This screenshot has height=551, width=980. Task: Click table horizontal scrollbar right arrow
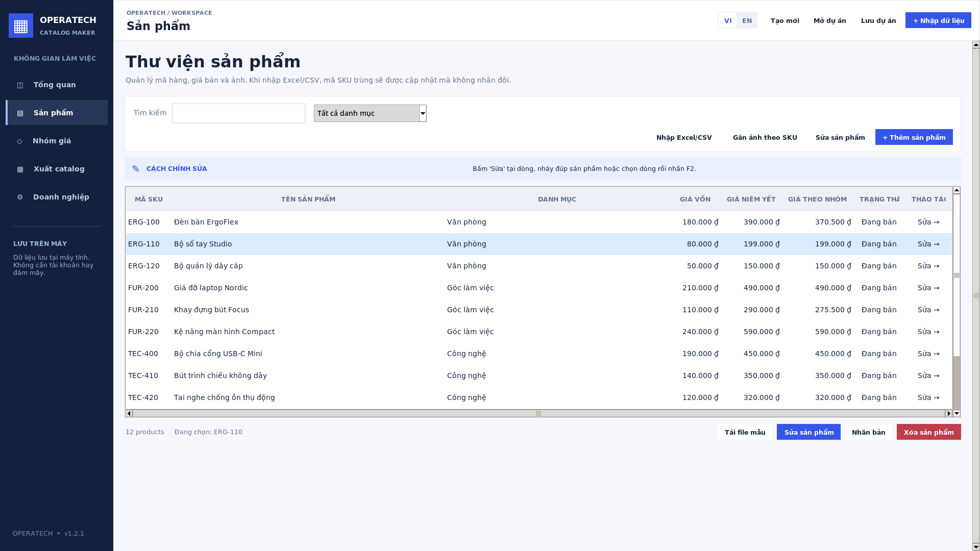[949, 413]
